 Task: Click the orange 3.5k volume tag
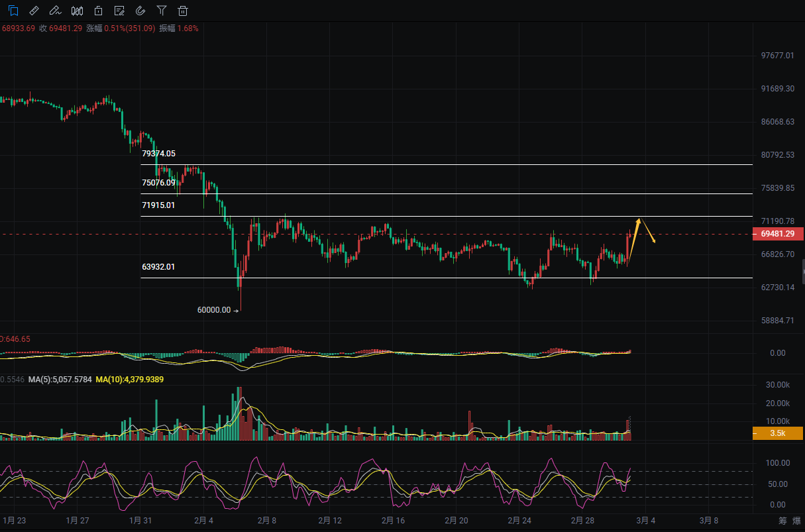pos(778,433)
